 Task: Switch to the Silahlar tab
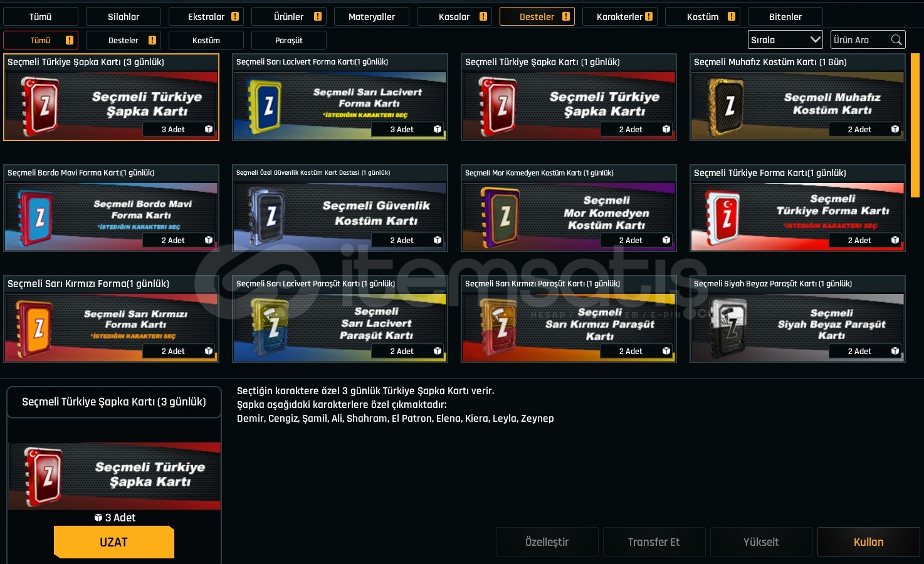[123, 17]
